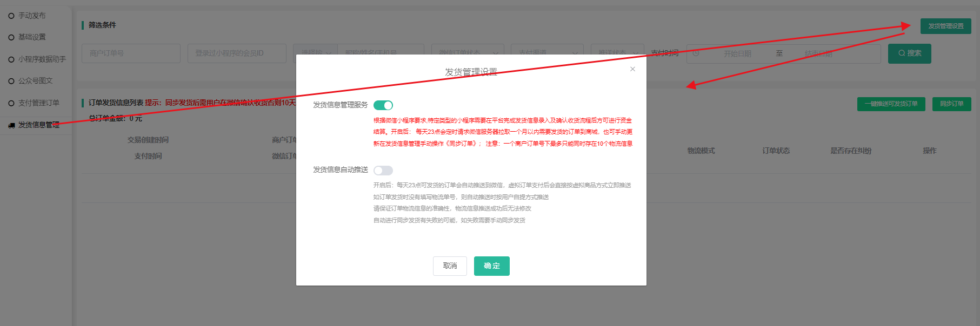
Task: Open the 推送状态 dropdown
Action: coord(617,50)
